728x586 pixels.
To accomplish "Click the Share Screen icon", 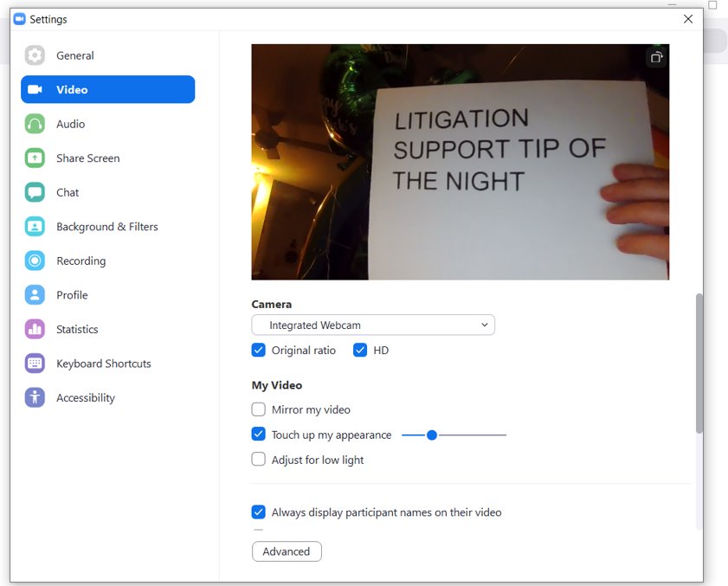I will click(35, 158).
